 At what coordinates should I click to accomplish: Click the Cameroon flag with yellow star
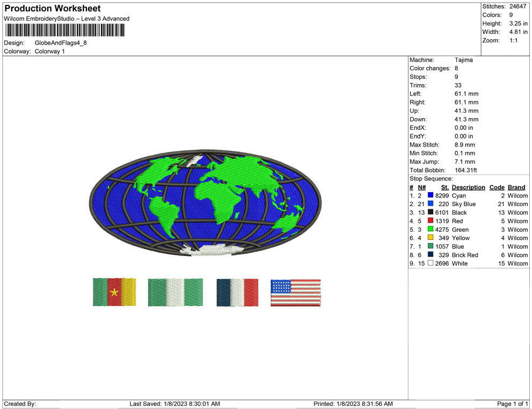click(114, 292)
